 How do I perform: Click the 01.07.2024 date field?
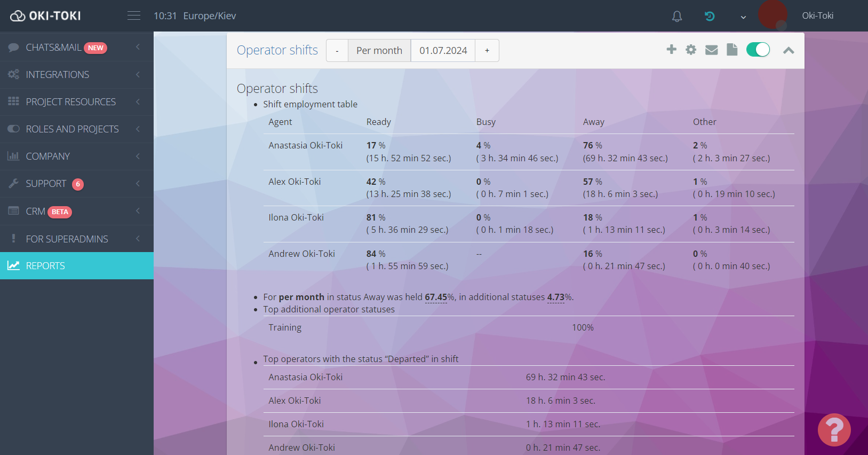point(443,51)
